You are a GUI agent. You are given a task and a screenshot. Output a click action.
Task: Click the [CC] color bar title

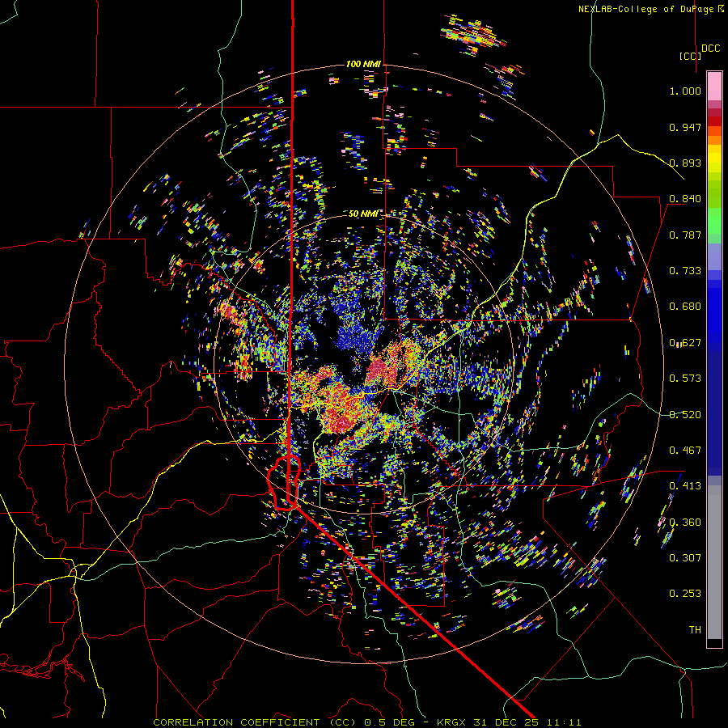690,56
